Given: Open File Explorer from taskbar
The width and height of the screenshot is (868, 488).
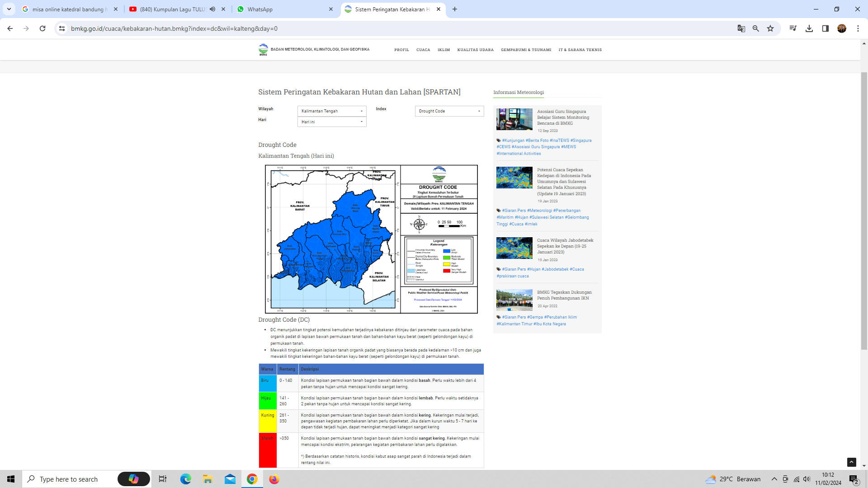Looking at the screenshot, I should (208, 479).
